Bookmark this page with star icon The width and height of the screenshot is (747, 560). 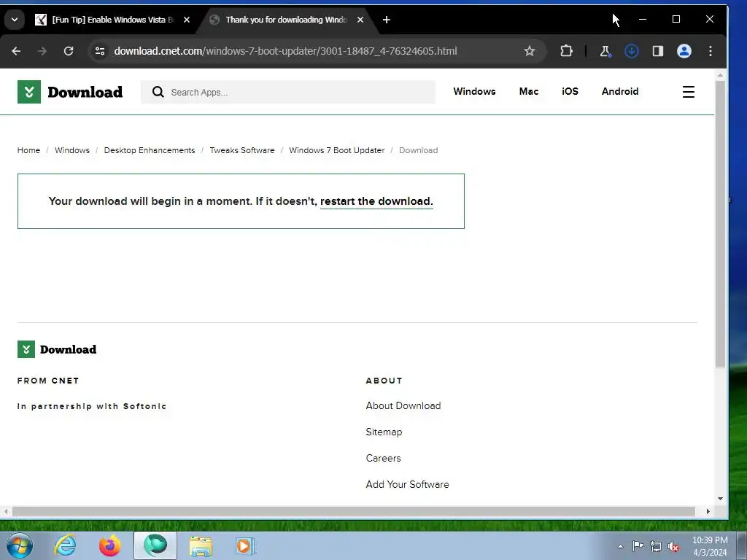[530, 51]
